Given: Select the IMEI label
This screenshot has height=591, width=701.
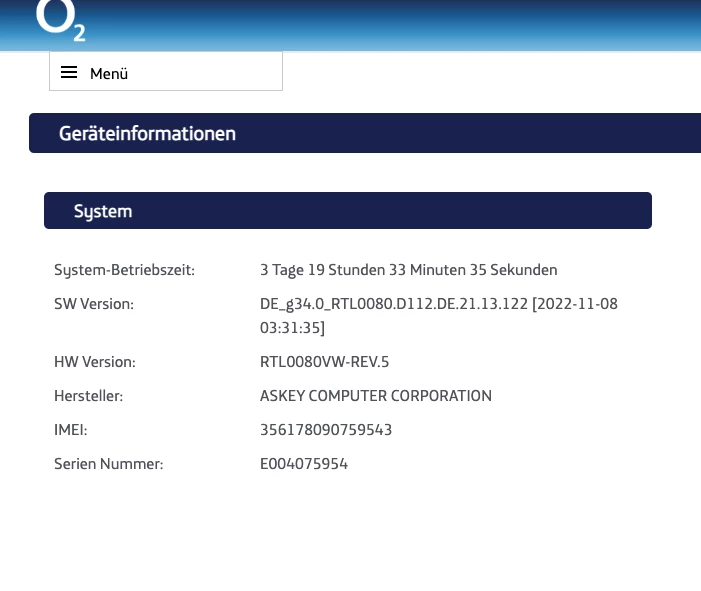Looking at the screenshot, I should pyautogui.click(x=71, y=430).
